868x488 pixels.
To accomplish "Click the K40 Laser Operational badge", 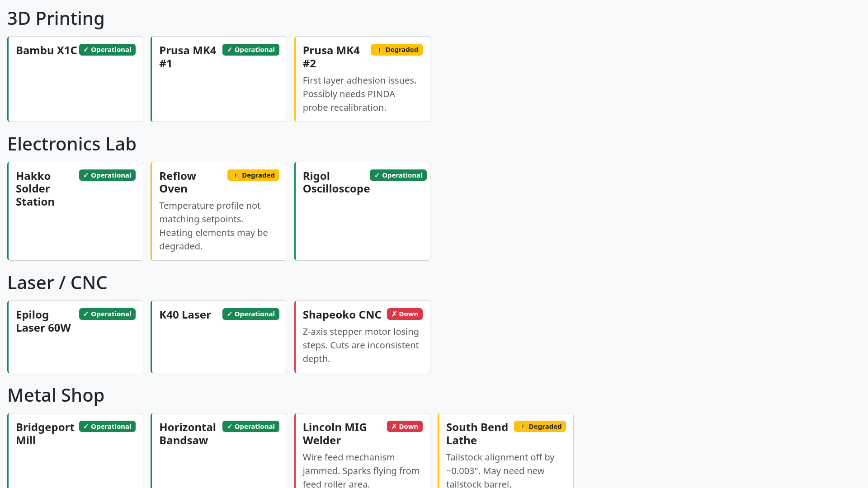I will [x=250, y=314].
